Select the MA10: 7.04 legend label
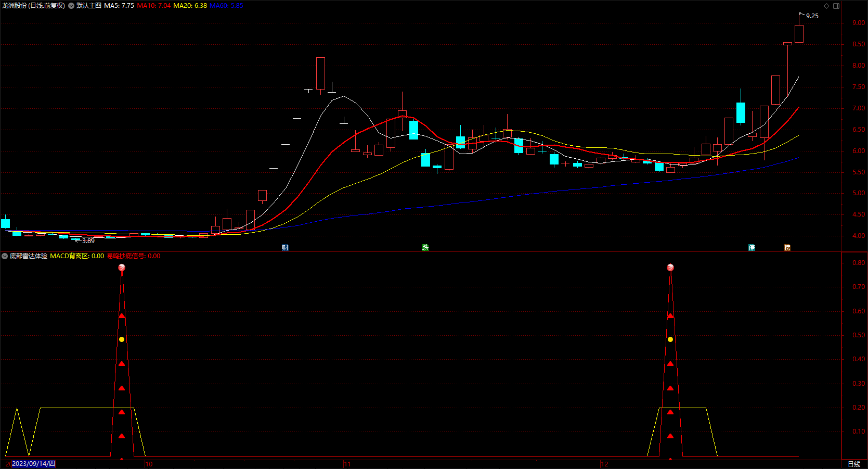The image size is (868, 469). point(154,6)
